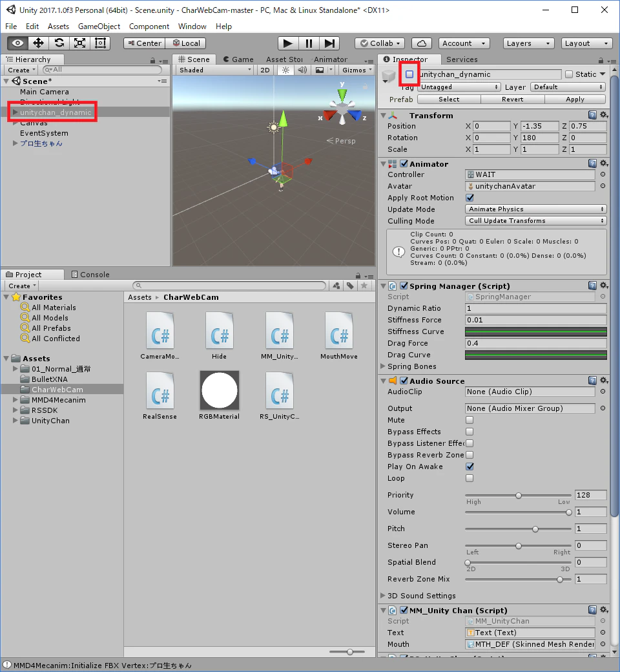Open Transform component help icon
The image size is (620, 672).
coord(592,115)
